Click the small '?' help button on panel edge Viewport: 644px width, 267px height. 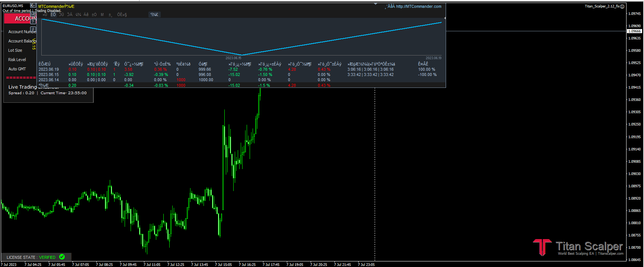(x=33, y=22)
